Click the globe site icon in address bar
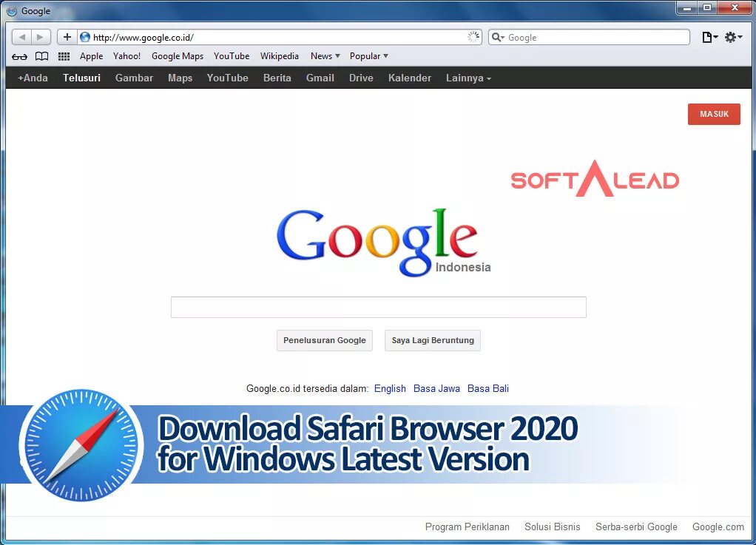 coord(85,37)
